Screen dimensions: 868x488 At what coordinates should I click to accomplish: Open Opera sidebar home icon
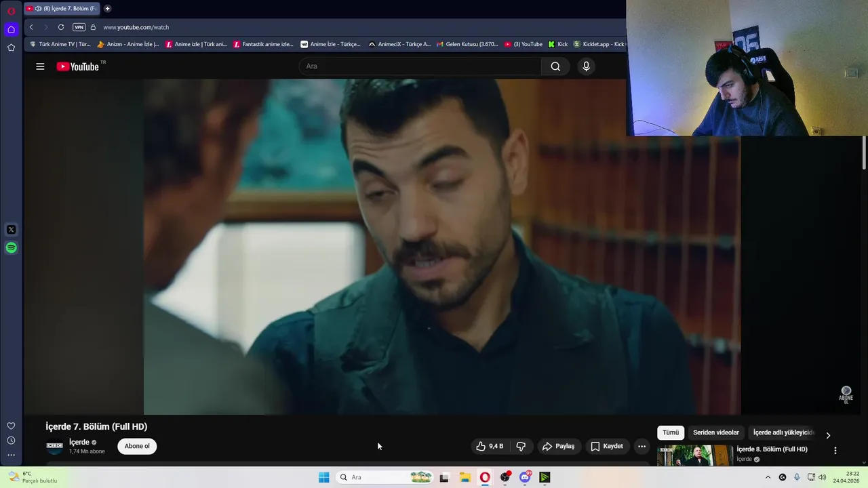point(11,29)
